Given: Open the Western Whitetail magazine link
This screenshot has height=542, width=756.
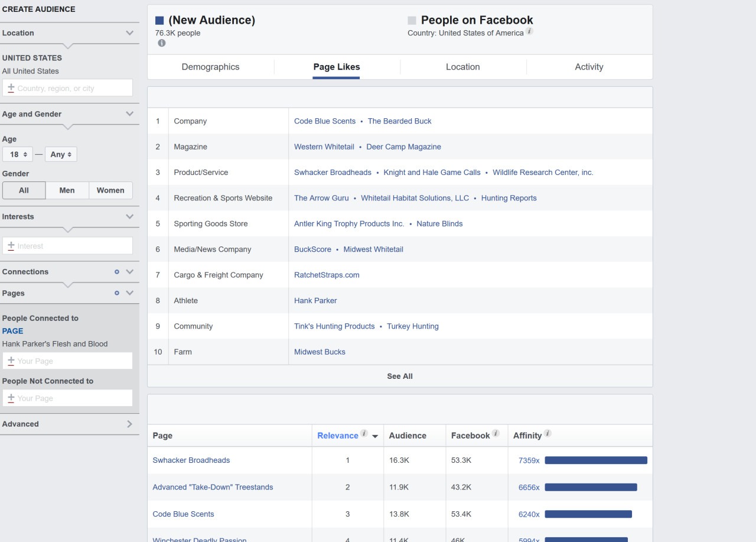Looking at the screenshot, I should [x=324, y=147].
